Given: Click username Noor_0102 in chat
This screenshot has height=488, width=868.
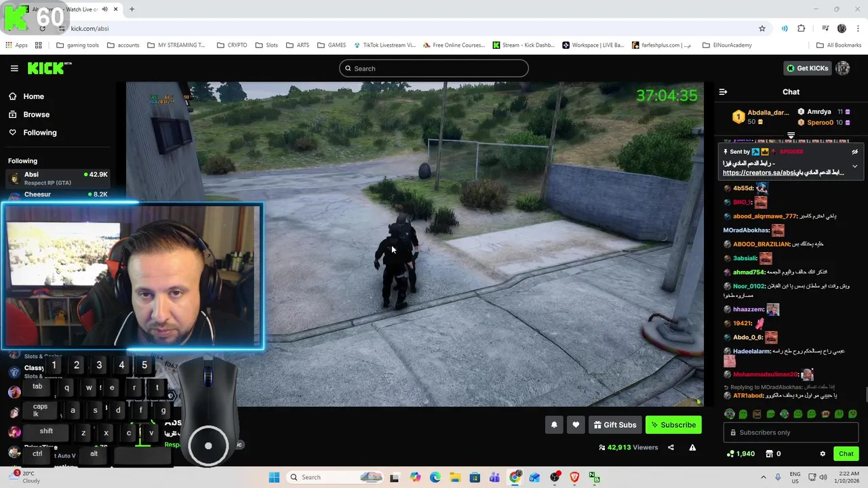Looking at the screenshot, I should coord(749,286).
